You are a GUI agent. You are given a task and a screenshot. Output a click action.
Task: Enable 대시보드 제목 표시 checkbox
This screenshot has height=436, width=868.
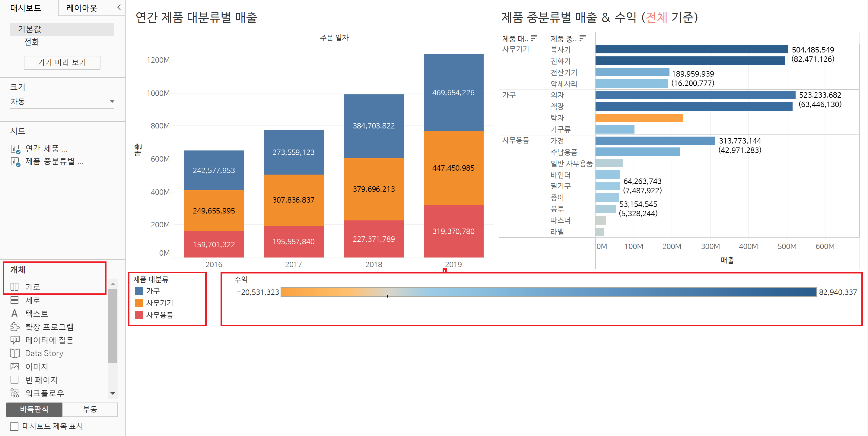pos(14,427)
